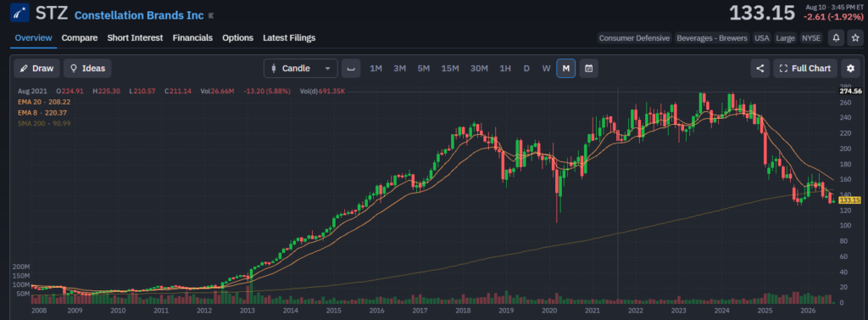Click the notification bell icon
Viewport: 868px width, 320px height.
pos(836,37)
